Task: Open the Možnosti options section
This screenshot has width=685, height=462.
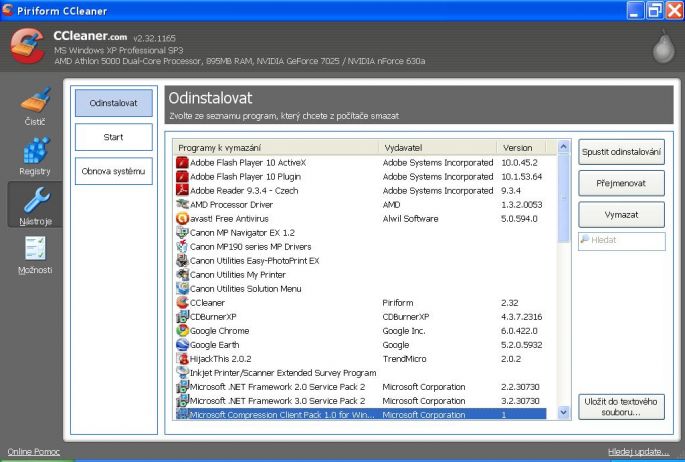Action: coord(35,255)
